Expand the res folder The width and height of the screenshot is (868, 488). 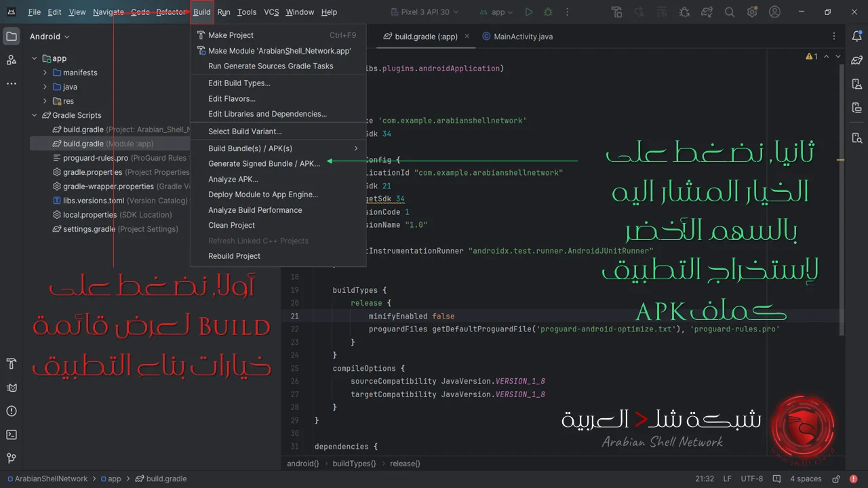[x=45, y=101]
